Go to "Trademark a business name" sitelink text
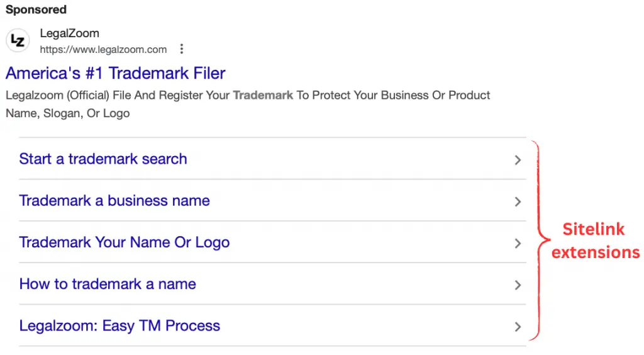Image resolution: width=644 pixels, height=355 pixels. [114, 201]
